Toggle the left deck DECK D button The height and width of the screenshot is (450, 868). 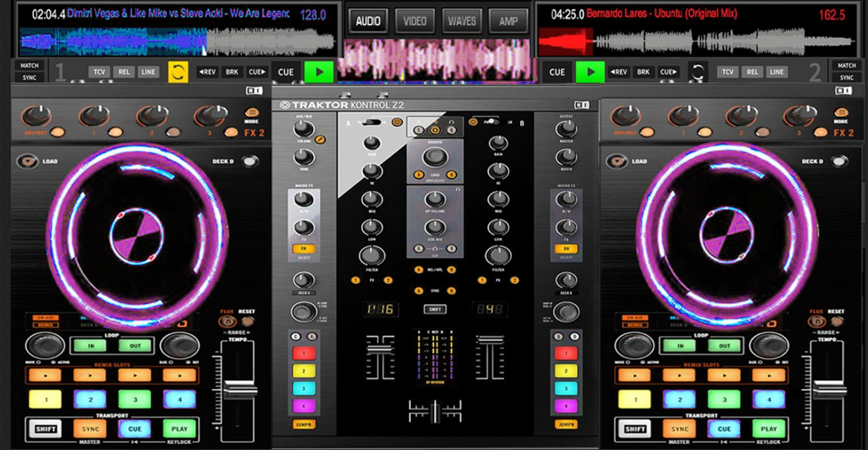[x=249, y=161]
